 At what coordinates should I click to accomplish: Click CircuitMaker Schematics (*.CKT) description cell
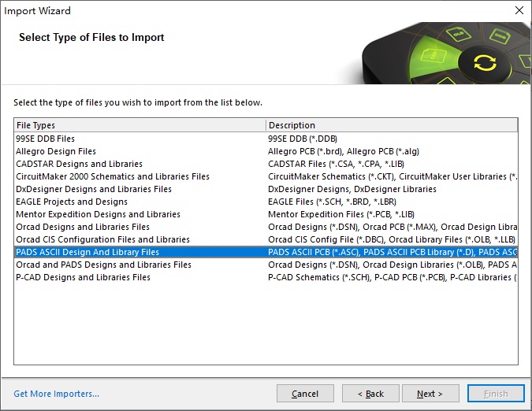point(392,176)
